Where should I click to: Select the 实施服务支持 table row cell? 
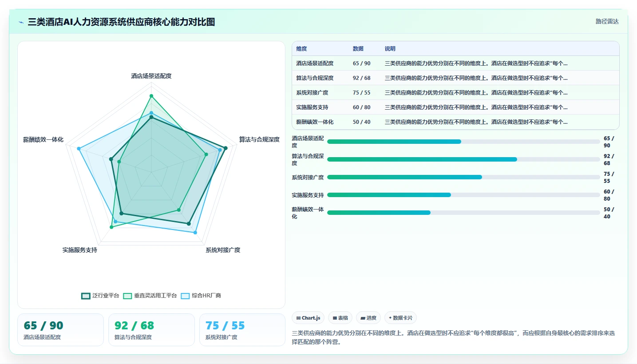(x=311, y=107)
